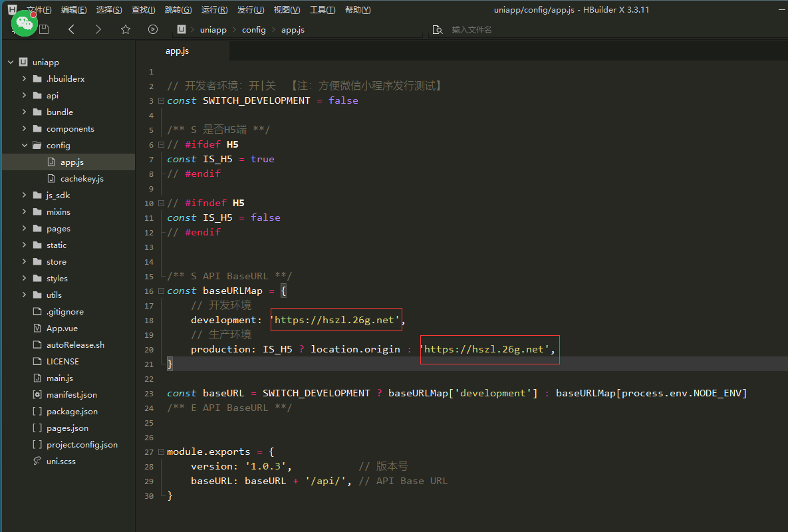788x532 pixels.
Task: Click the WeChat green floating icon
Action: [x=24, y=24]
